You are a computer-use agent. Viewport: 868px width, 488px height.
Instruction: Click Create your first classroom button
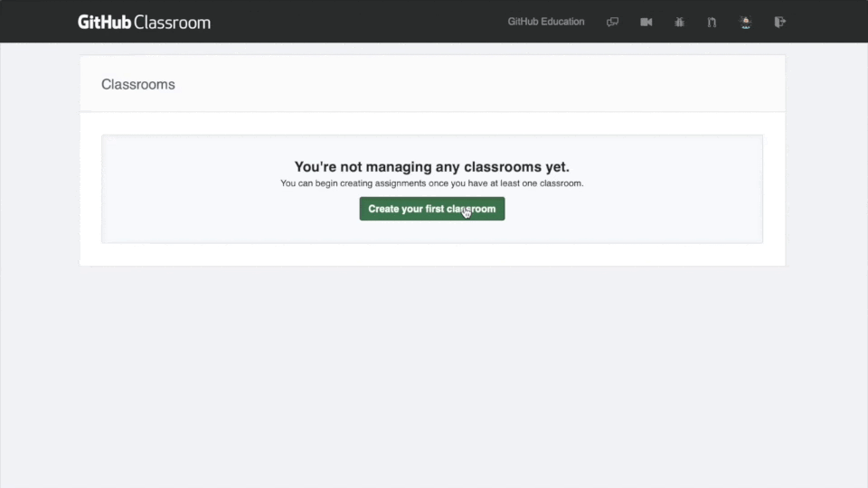432,209
